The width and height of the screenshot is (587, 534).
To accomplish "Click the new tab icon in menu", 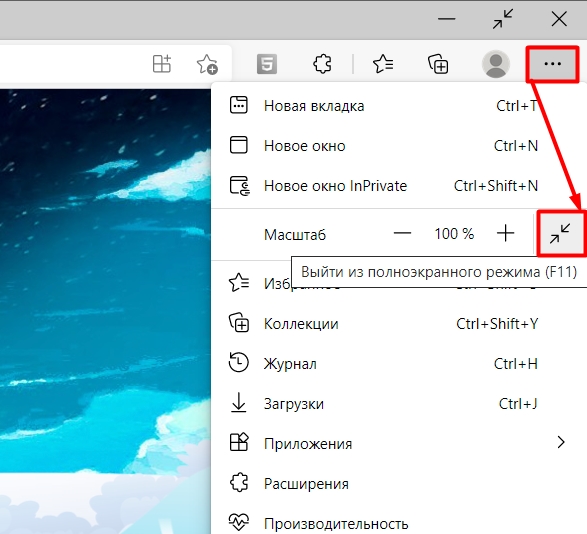I will point(238,105).
